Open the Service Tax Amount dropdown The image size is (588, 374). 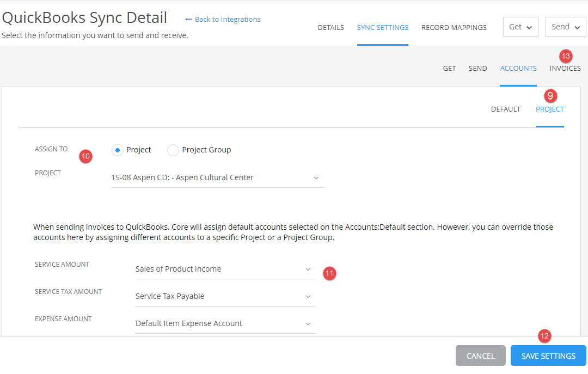click(225, 296)
